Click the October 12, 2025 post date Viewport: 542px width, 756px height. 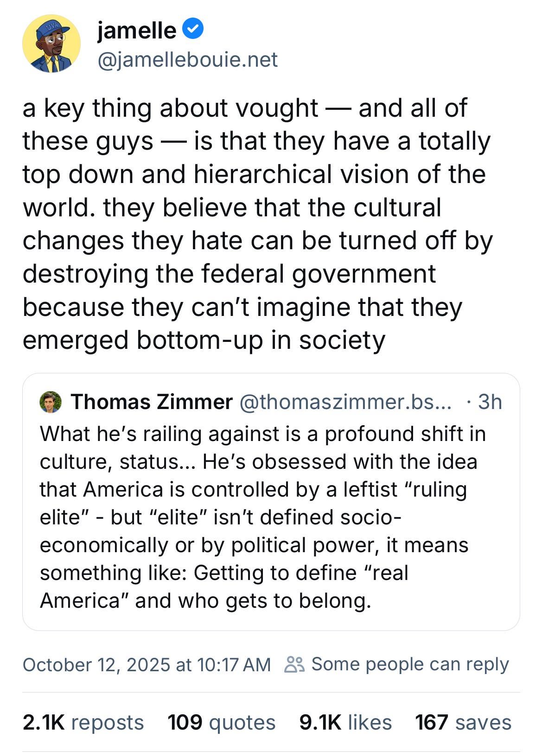[x=147, y=665]
